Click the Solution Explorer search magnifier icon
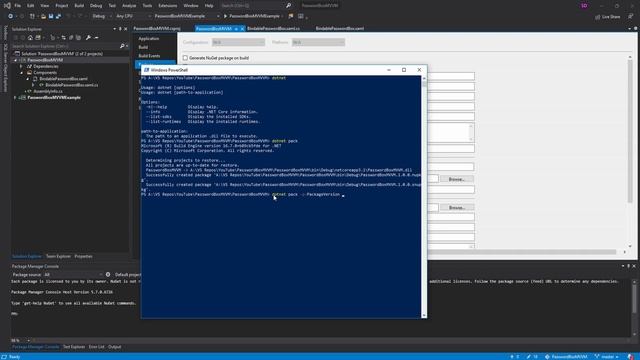The image size is (640, 360). [x=122, y=46]
